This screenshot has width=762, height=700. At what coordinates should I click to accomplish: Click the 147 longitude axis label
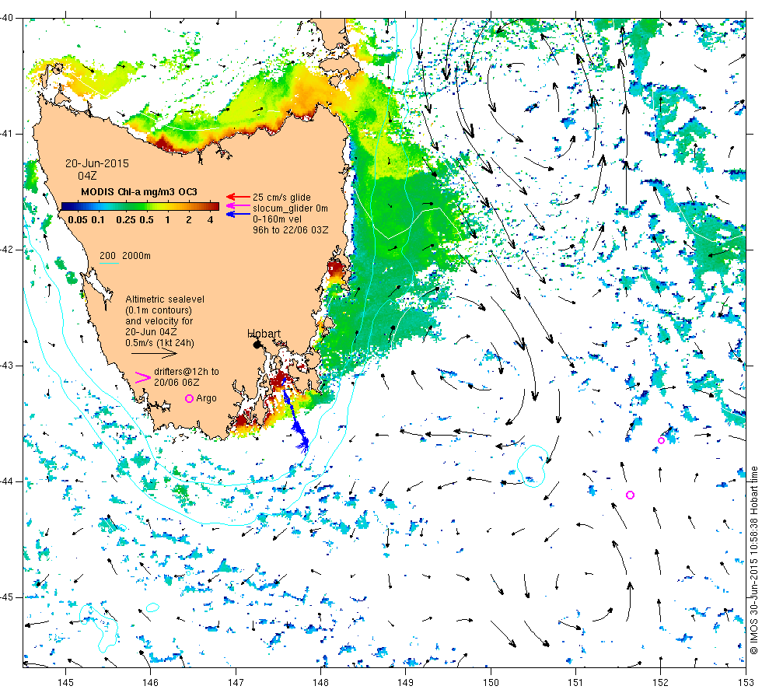point(236,683)
